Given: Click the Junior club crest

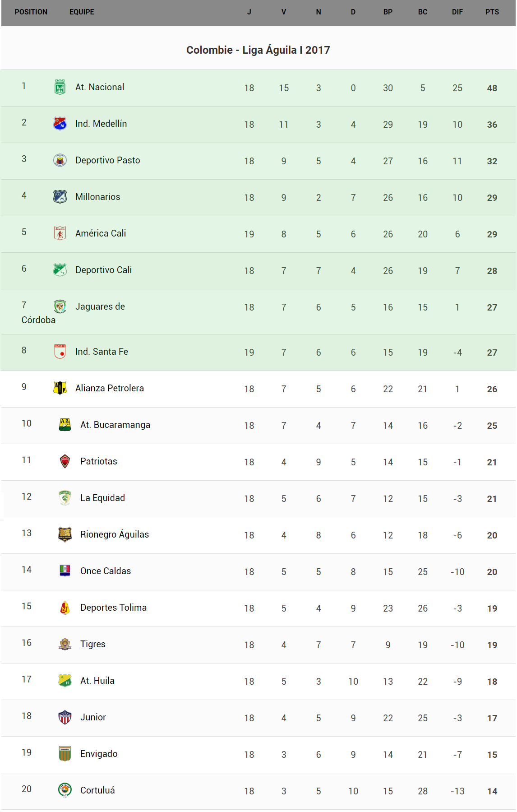Looking at the screenshot, I should click(65, 717).
